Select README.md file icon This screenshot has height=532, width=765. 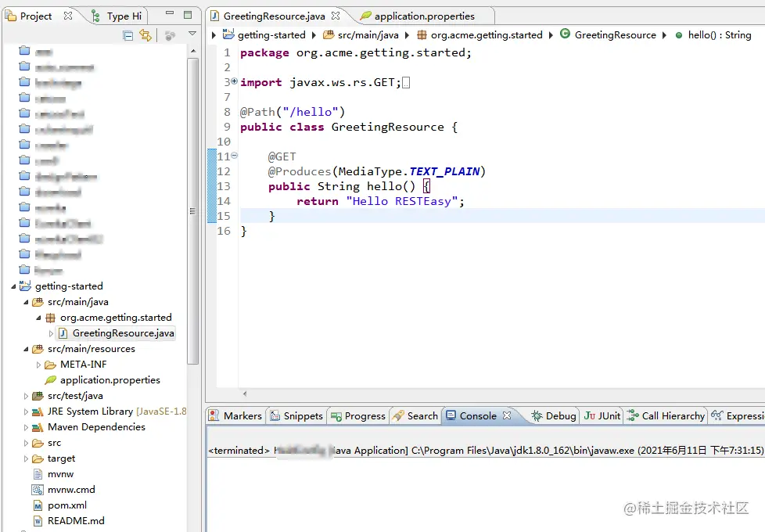(x=38, y=521)
